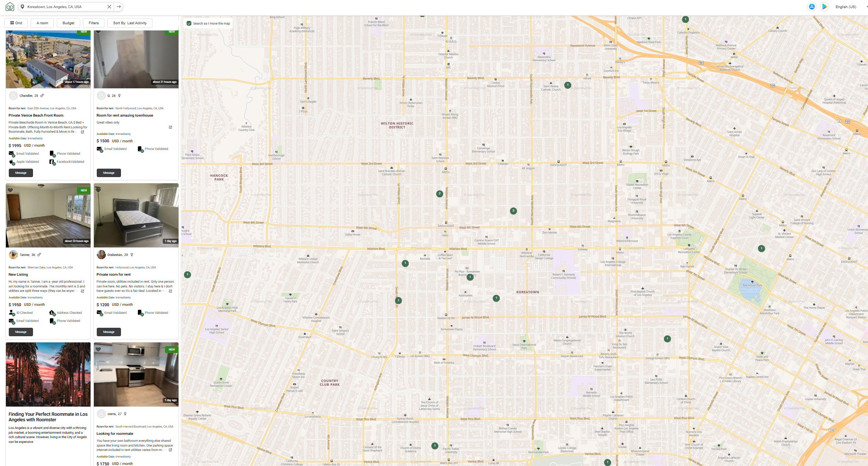
Task: Open the Budget dropdown
Action: point(68,23)
